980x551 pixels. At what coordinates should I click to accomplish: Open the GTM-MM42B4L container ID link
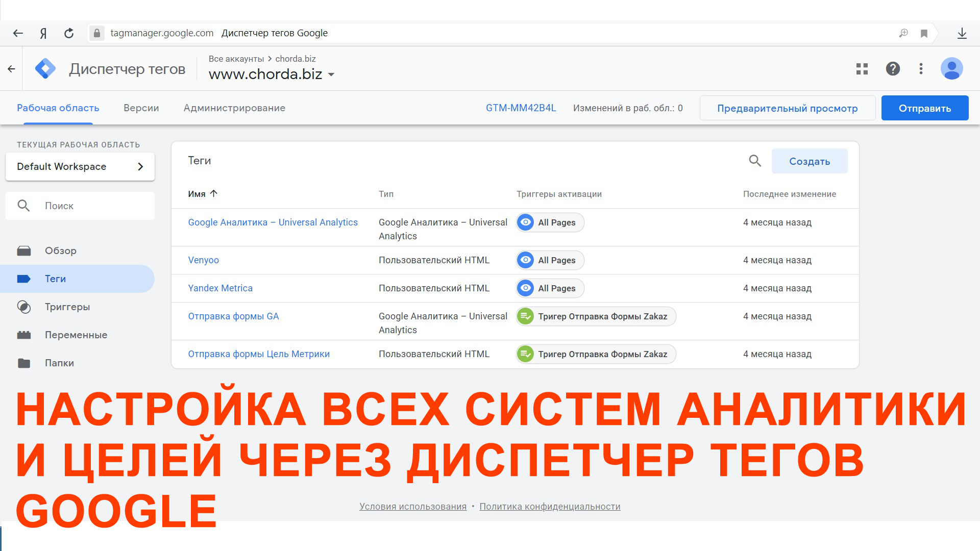521,108
